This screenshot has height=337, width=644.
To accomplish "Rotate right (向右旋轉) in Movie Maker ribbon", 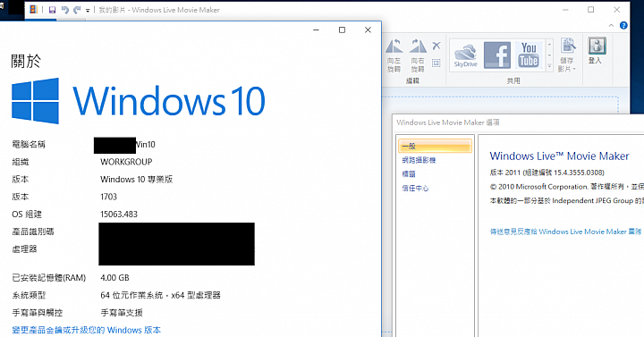I will pos(418,55).
